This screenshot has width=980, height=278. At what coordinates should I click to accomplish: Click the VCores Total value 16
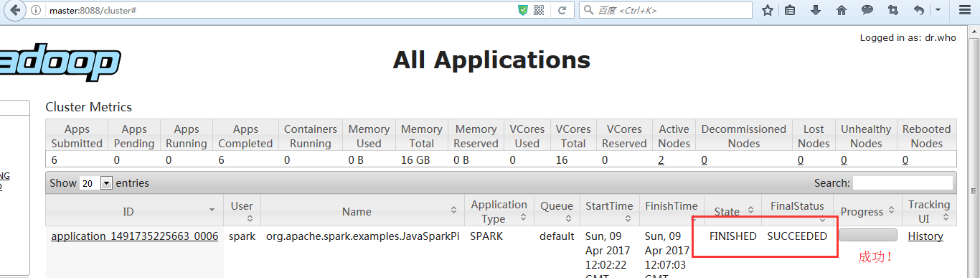pyautogui.click(x=562, y=160)
